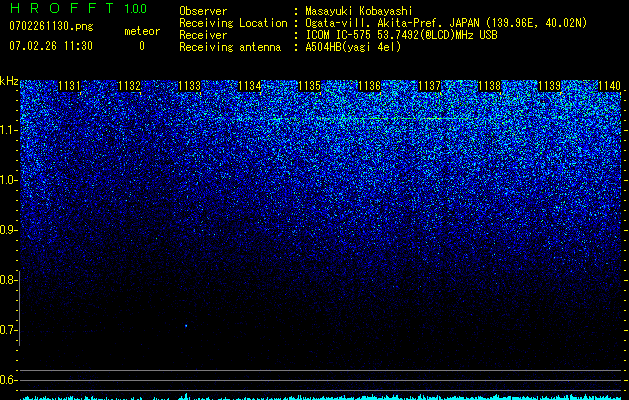
Task: Click the 1139 time marker
Action: click(x=549, y=86)
